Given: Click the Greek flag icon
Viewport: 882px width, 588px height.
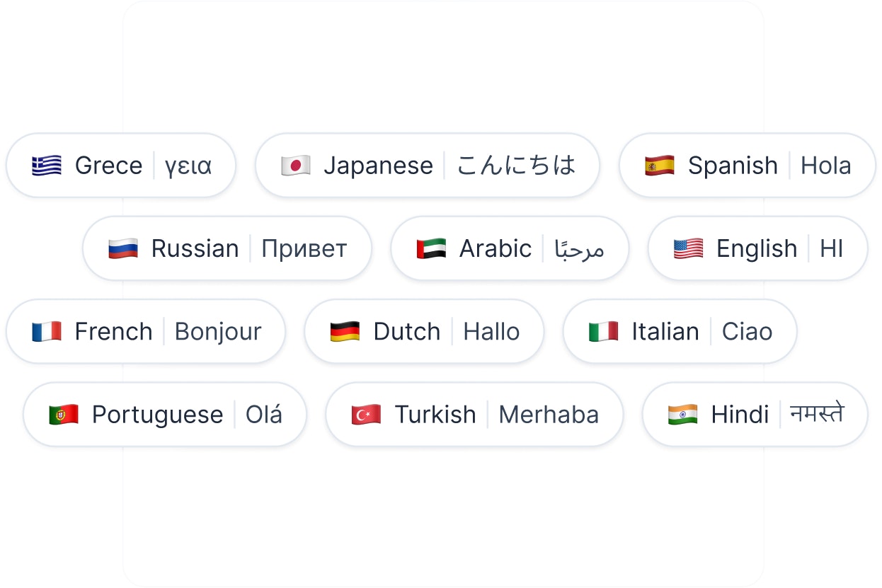Looking at the screenshot, I should pyautogui.click(x=47, y=166).
